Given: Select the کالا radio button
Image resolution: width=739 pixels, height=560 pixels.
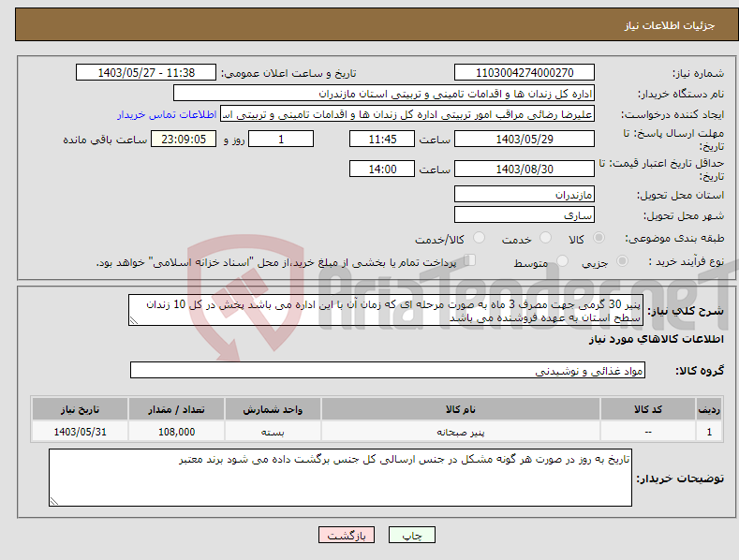Looking at the screenshot, I should coord(599,238).
